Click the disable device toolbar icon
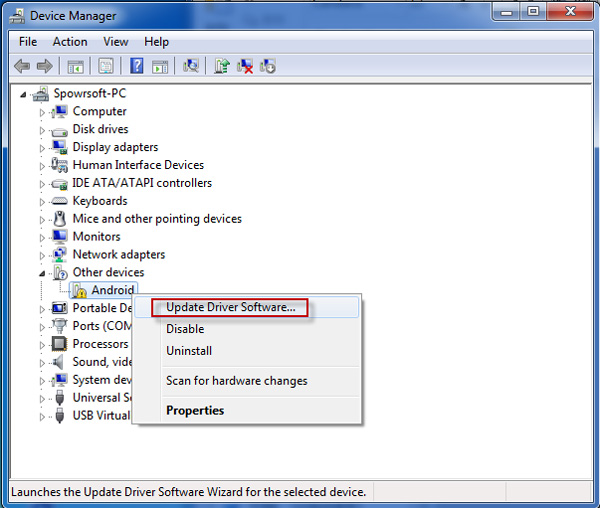600x508 pixels. click(x=268, y=66)
